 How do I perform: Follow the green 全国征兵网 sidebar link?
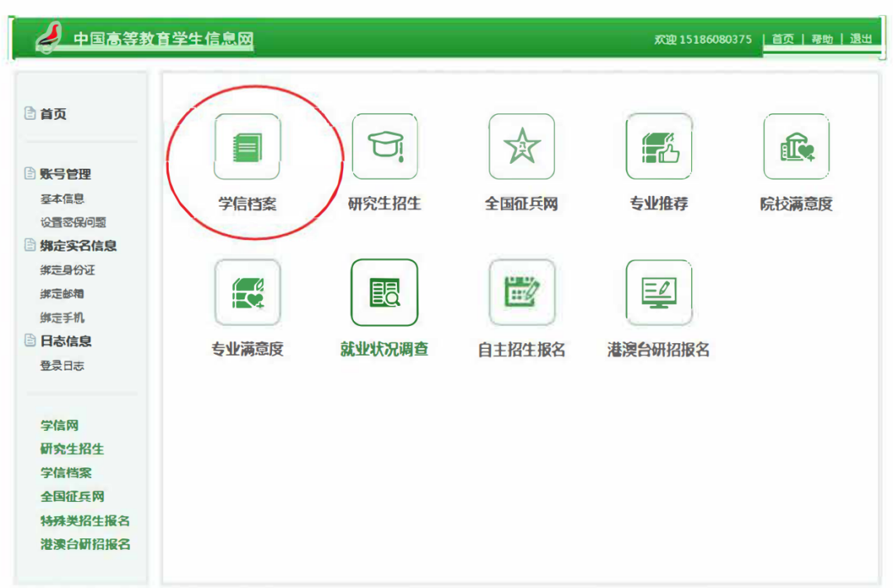point(72,496)
